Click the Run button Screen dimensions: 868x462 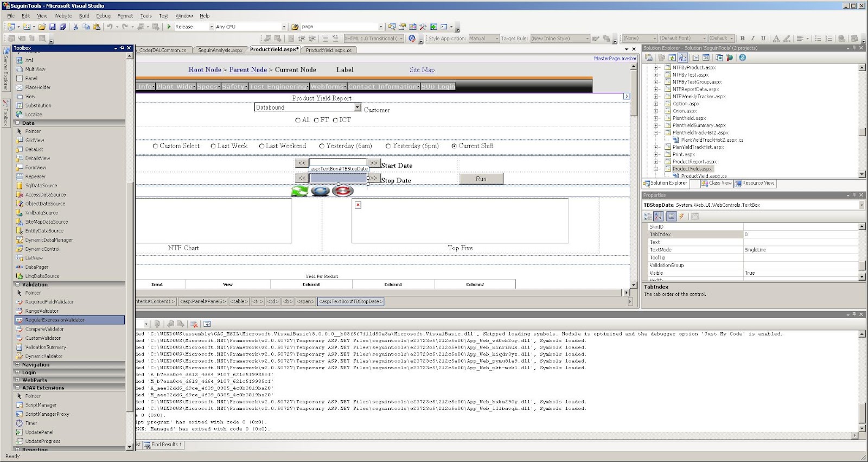(481, 179)
